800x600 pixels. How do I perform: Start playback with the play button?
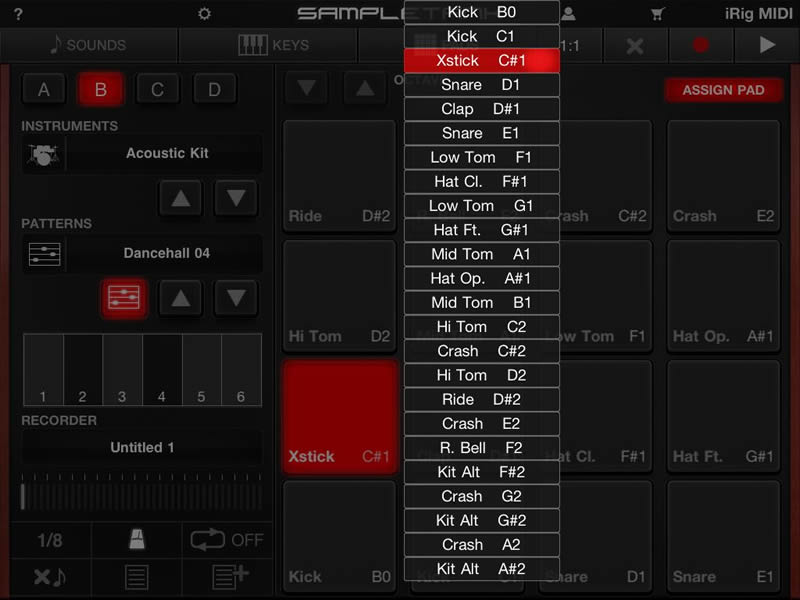tap(767, 45)
